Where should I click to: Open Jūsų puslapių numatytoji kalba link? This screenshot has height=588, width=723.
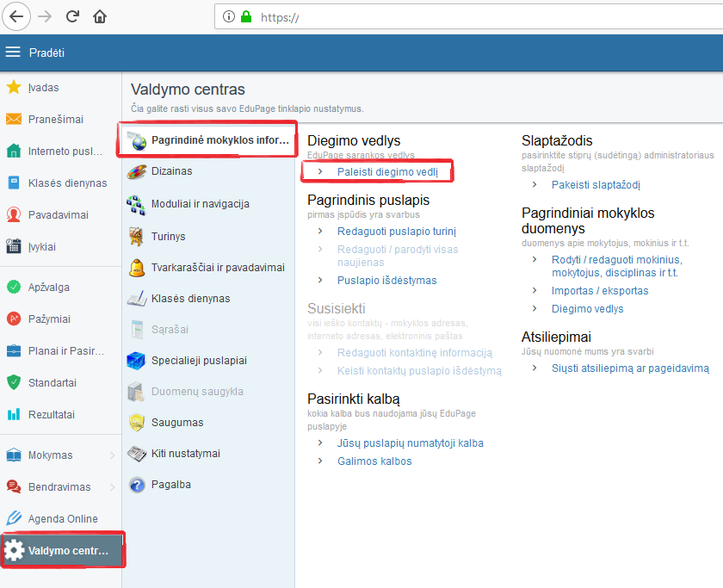click(x=411, y=443)
